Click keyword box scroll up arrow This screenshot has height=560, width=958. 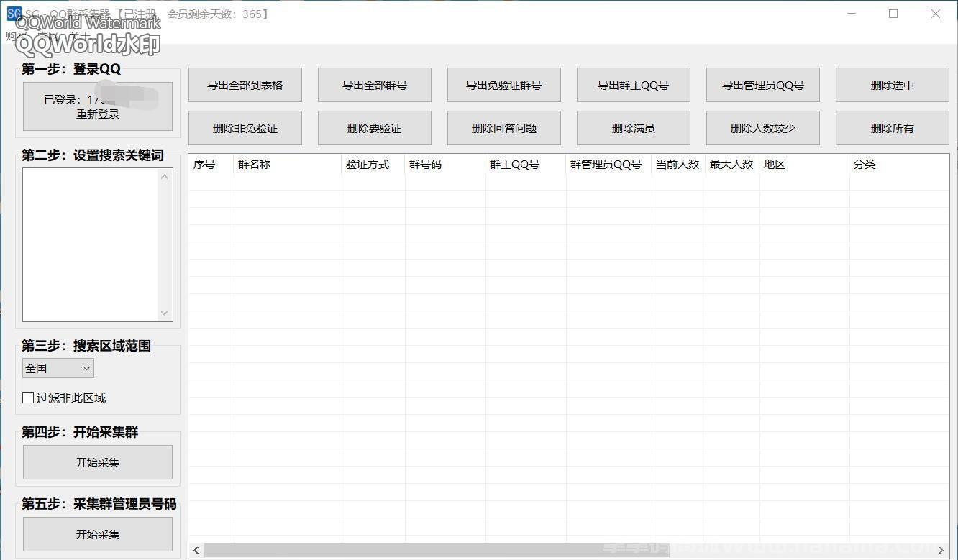pyautogui.click(x=165, y=176)
